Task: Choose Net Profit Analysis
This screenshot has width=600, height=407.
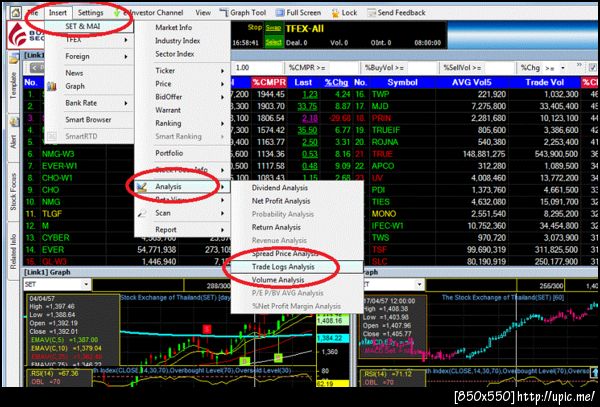Action: tap(281, 201)
